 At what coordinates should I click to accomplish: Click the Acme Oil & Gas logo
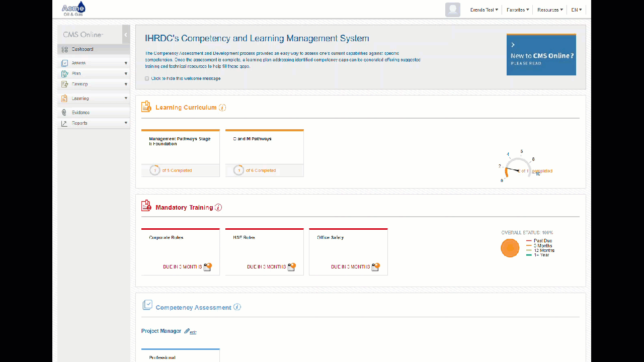[73, 9]
